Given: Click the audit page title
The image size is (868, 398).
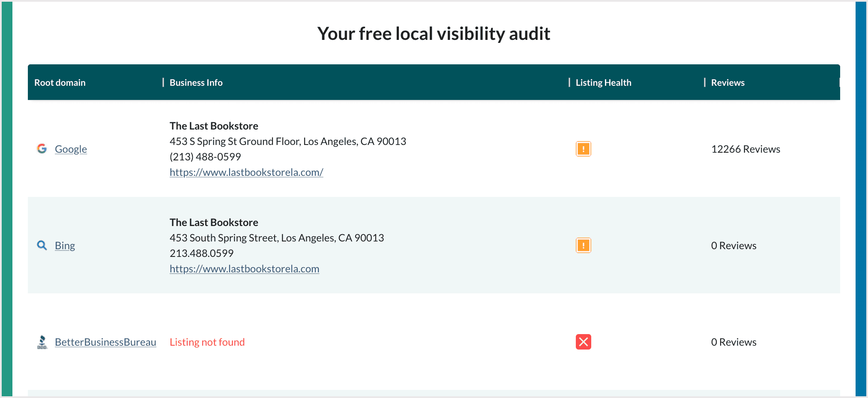Looking at the screenshot, I should 434,33.
